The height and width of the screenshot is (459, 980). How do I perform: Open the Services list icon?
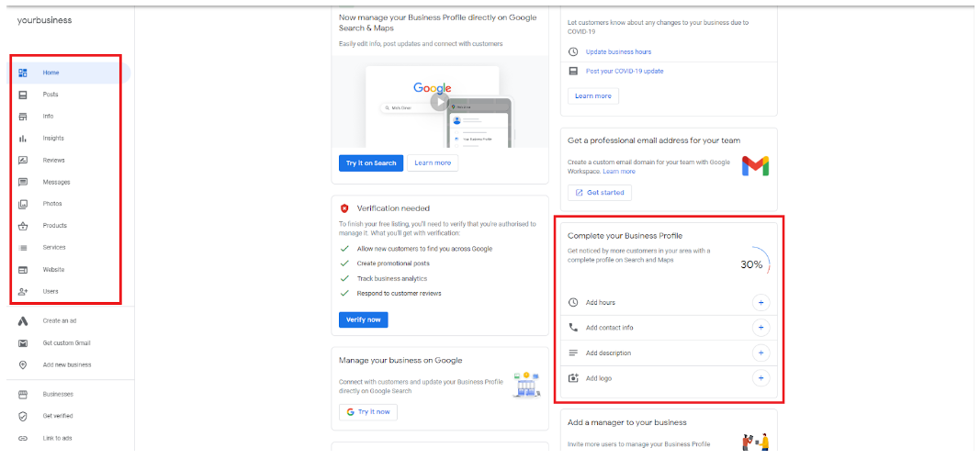23,248
